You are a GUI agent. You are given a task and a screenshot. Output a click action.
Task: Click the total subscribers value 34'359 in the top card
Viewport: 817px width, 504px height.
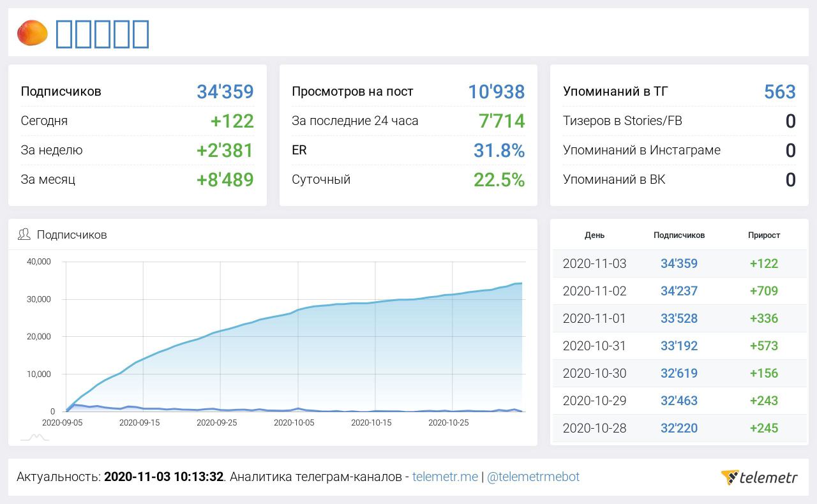point(225,91)
